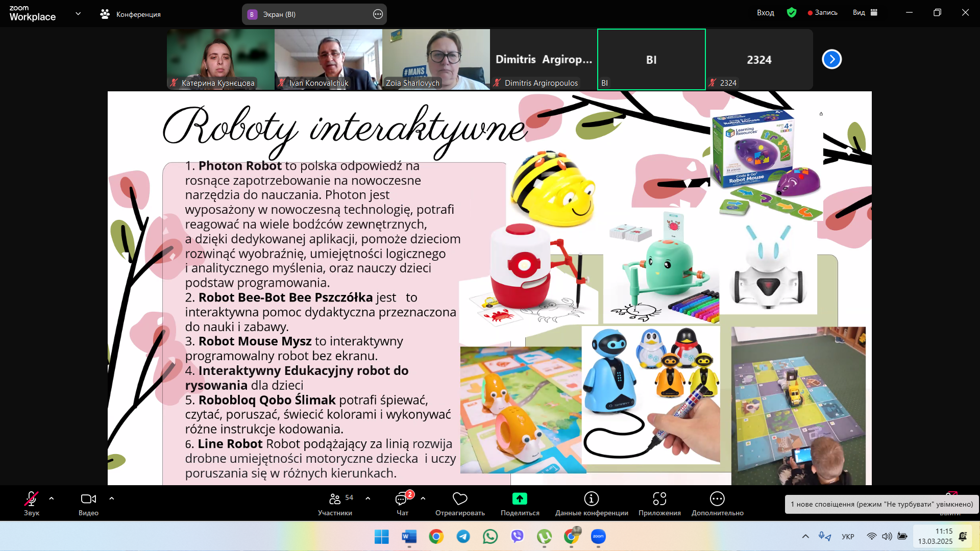Select the 2324 participant tile
980x551 pixels.
(x=759, y=59)
